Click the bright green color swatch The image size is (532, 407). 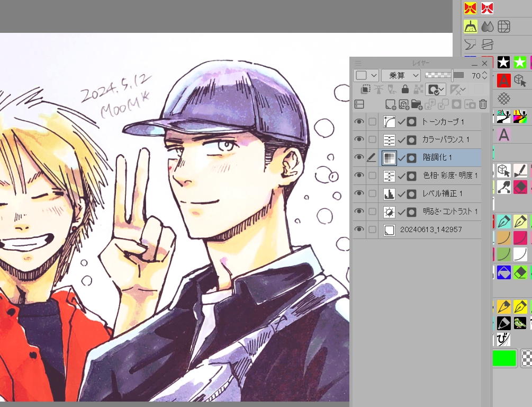(504, 359)
